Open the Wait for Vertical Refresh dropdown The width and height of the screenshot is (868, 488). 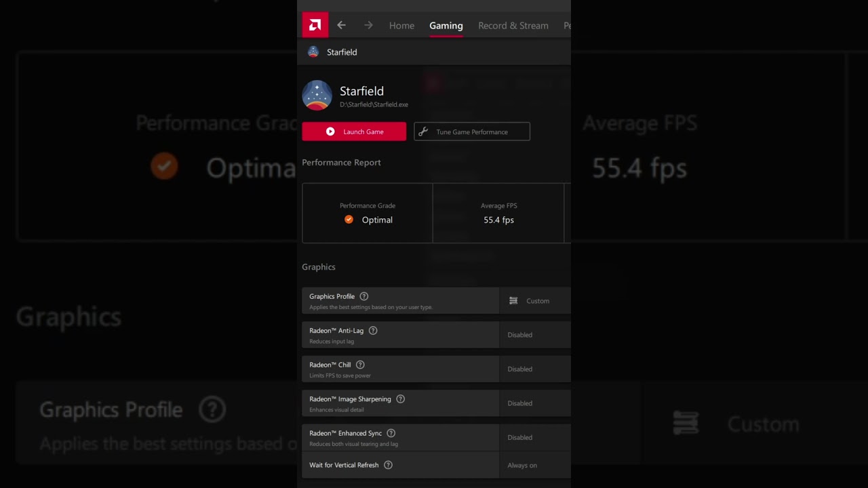(x=535, y=465)
